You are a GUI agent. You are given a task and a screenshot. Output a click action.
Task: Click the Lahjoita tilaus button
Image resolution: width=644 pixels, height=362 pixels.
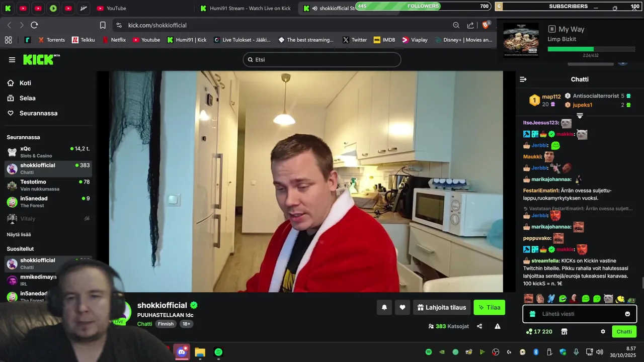442,307
